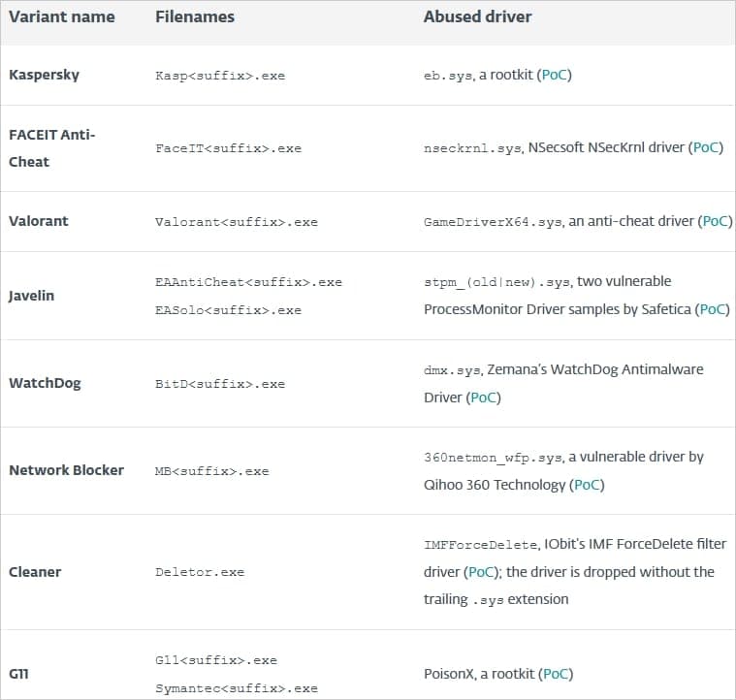The height and width of the screenshot is (700, 736).
Task: Click the Variant name column header
Action: coord(62,16)
